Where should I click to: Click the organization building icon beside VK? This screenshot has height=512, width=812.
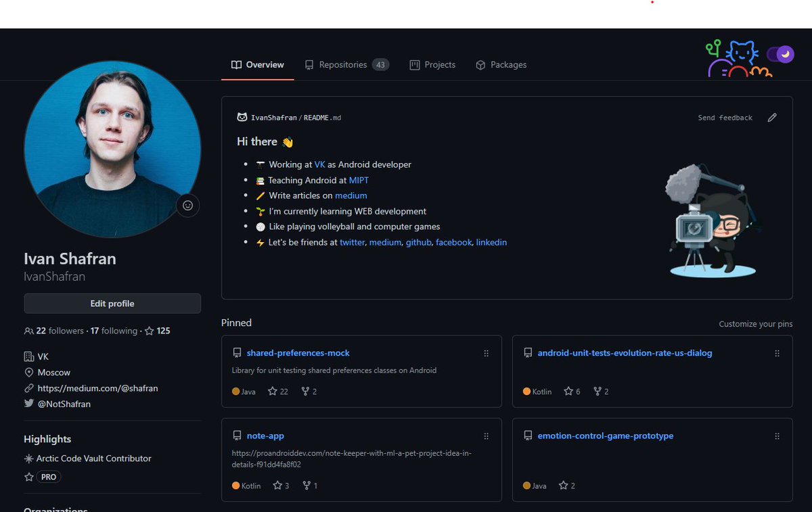tap(29, 356)
